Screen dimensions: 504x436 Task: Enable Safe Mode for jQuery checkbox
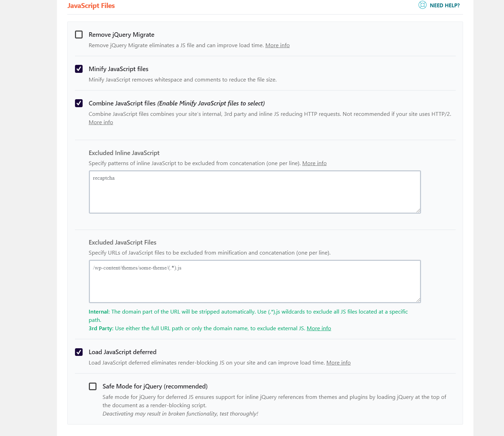[x=93, y=386]
